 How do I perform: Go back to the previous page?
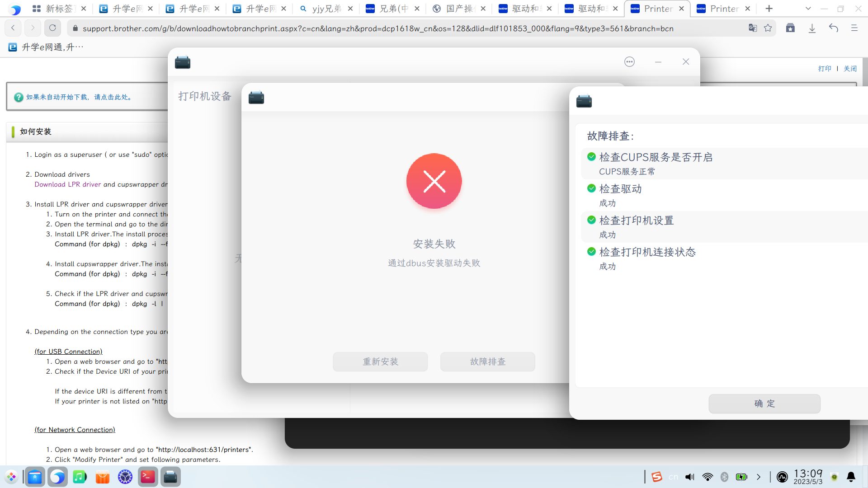(x=13, y=28)
